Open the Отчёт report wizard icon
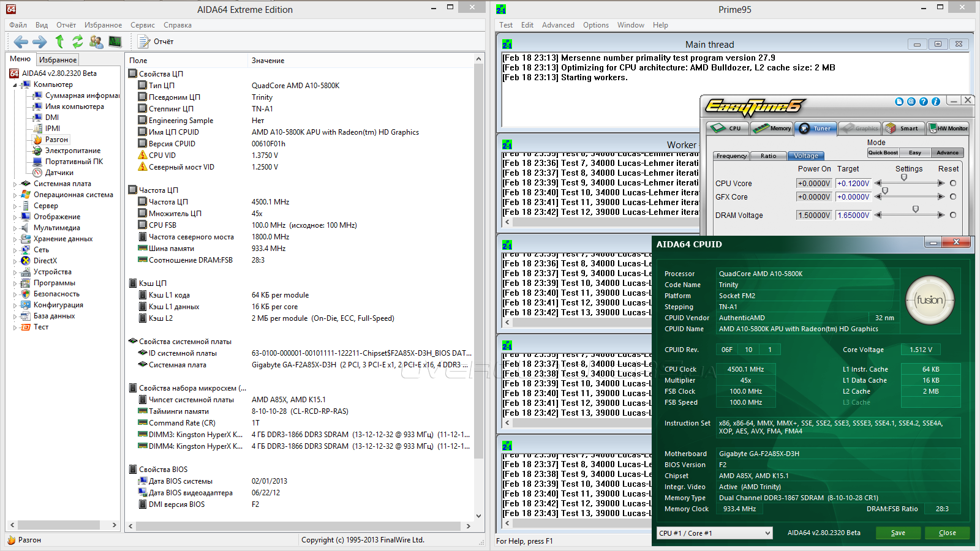This screenshot has width=980, height=551. click(x=144, y=42)
